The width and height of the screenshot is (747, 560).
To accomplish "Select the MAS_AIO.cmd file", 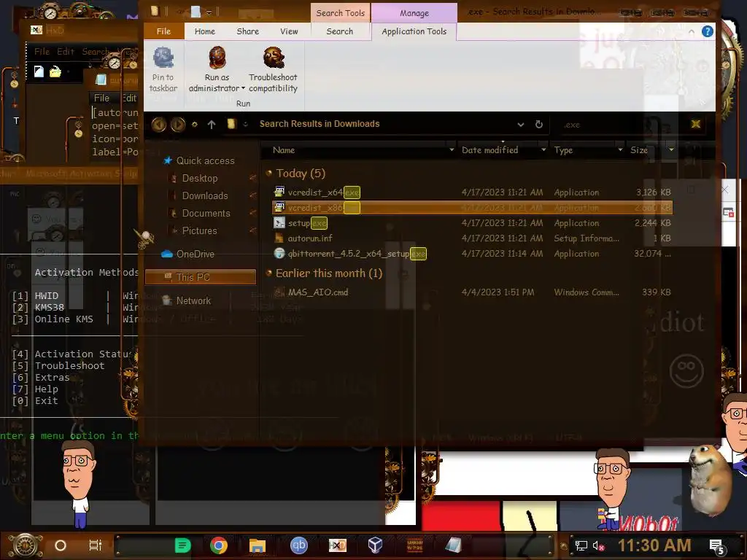I will point(318,292).
